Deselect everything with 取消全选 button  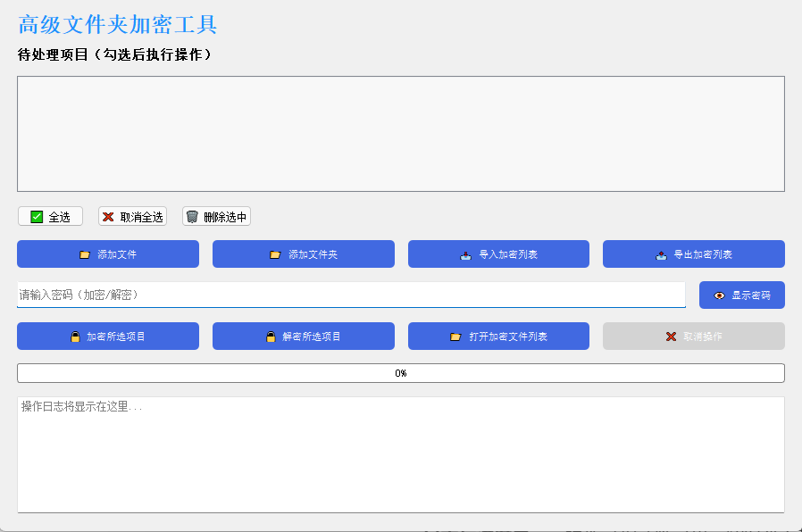[132, 216]
